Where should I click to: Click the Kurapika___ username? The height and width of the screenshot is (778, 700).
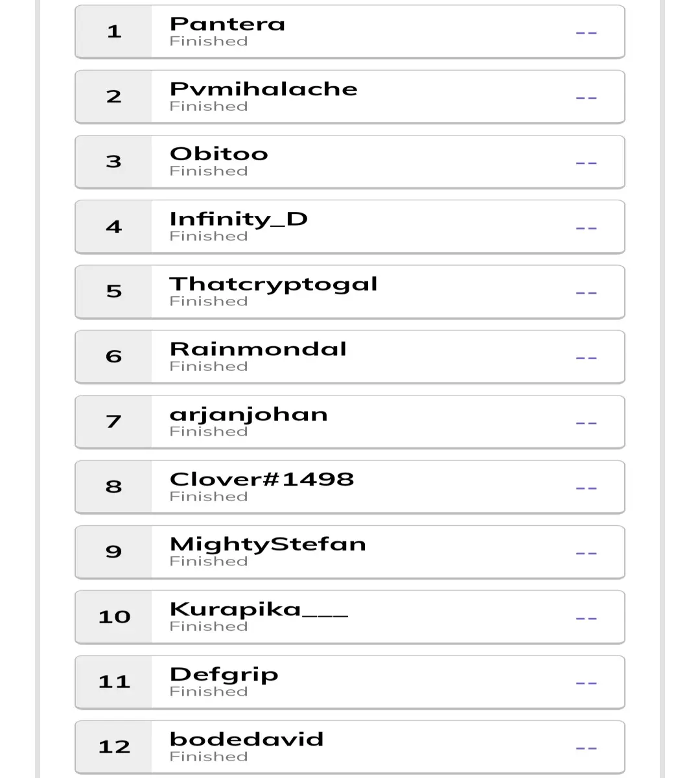click(x=259, y=609)
